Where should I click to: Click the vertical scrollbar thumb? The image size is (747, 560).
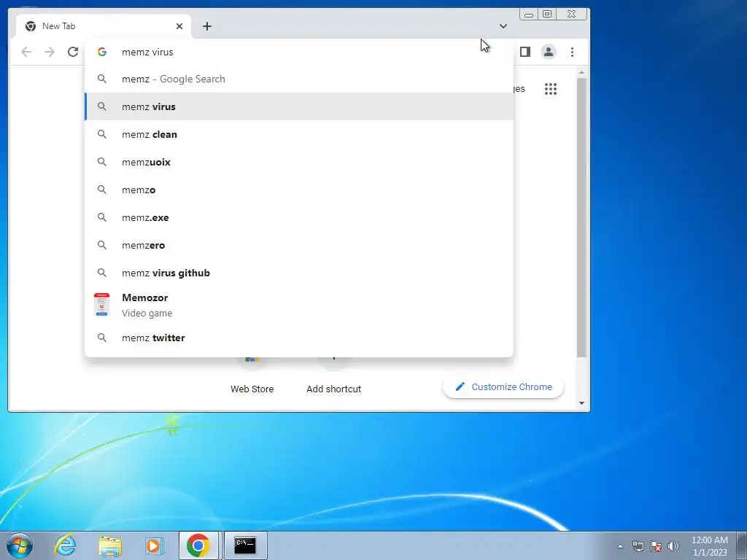(581, 217)
